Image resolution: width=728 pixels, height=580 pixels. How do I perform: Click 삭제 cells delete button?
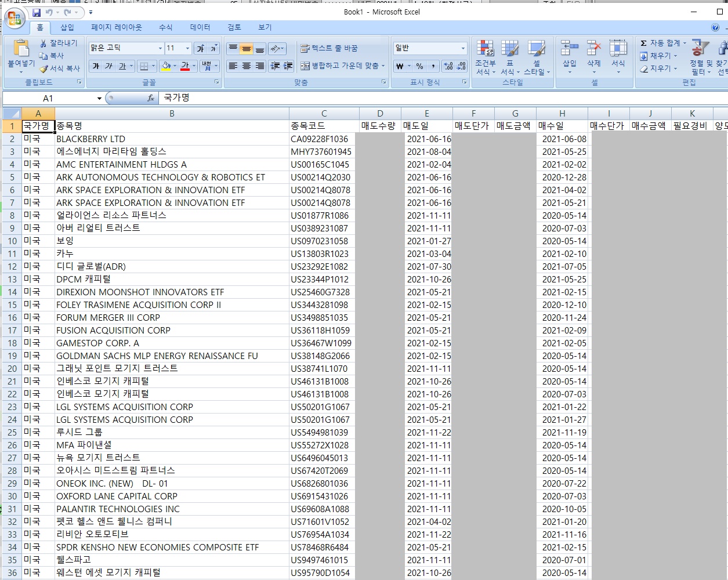click(x=594, y=57)
